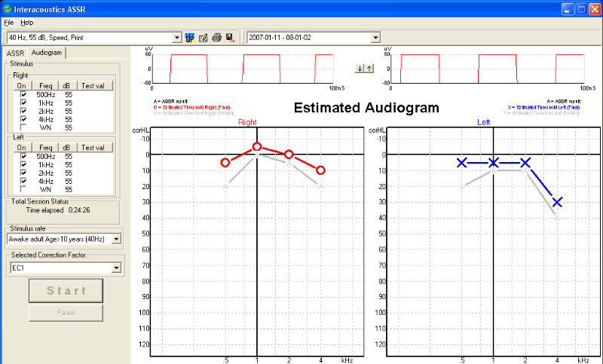603x364 pixels.
Task: Click the temporary setup icon in toolbar
Action: (x=190, y=38)
